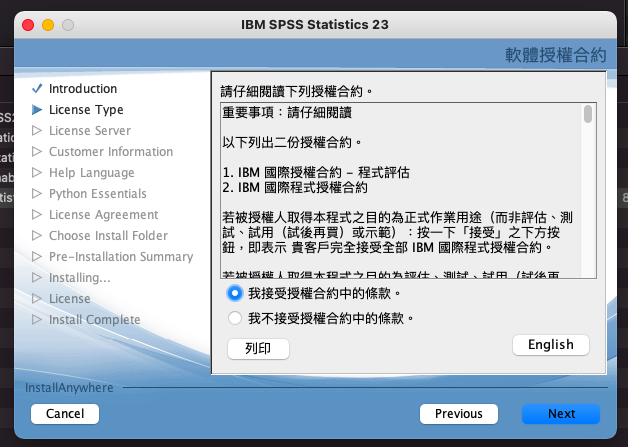Viewport: 628px width, 447px height.
Task: Click the license text scrollbar thumb
Action: click(x=588, y=114)
